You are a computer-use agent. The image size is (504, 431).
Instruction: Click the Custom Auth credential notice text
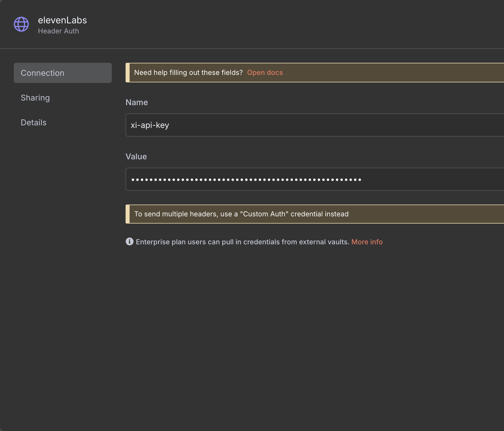(x=241, y=214)
